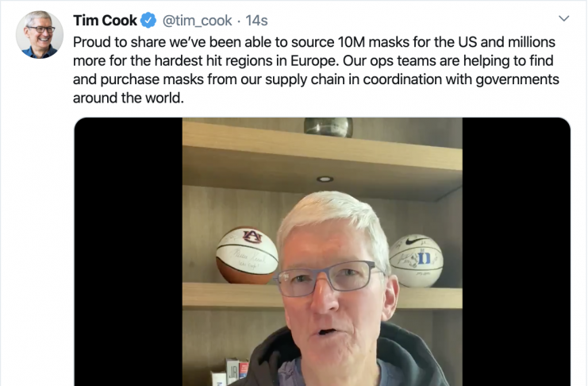Click the left black letterbox of video
This screenshot has height=386, width=588.
coord(129,252)
